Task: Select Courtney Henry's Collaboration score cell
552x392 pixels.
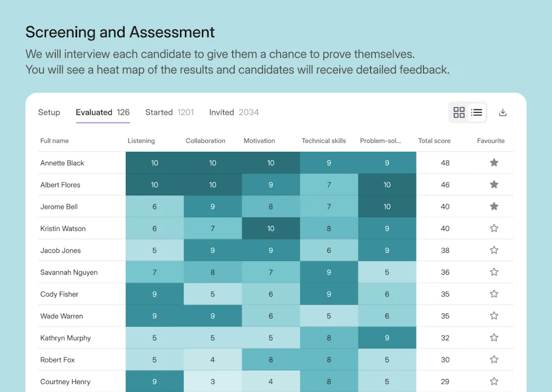Action: coord(212,382)
